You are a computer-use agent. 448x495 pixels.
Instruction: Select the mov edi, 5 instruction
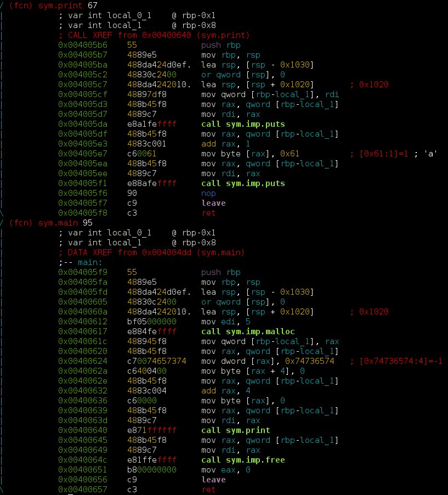tap(225, 322)
